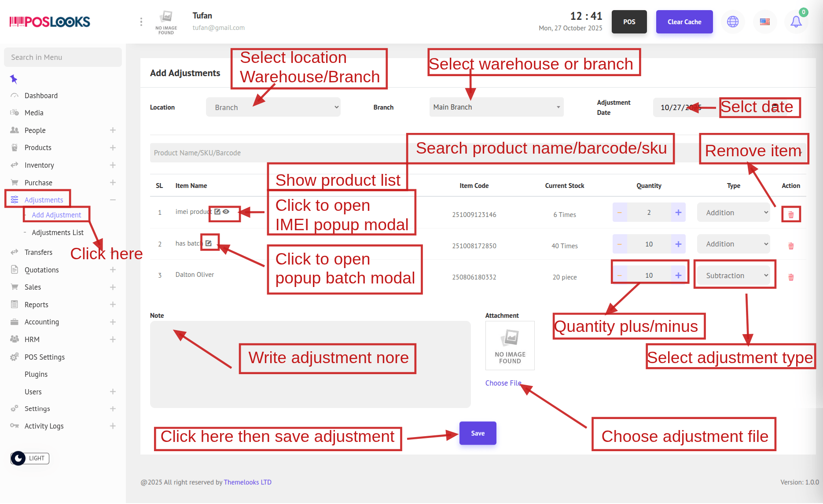Go to Dashboard menu item
This screenshot has width=823, height=504.
41,96
